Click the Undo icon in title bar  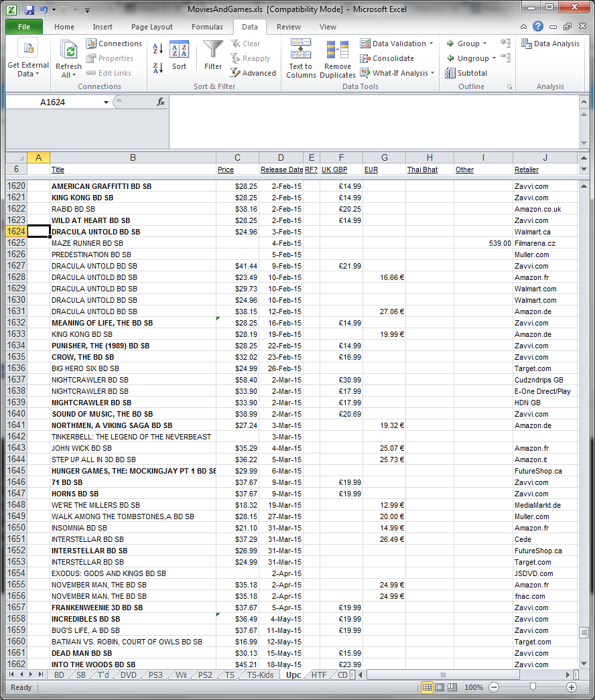[x=44, y=9]
